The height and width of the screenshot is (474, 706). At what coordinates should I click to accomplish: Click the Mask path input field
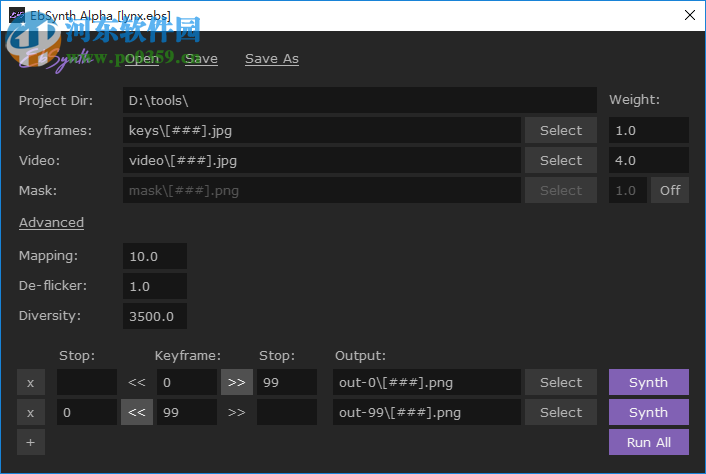[x=322, y=190]
